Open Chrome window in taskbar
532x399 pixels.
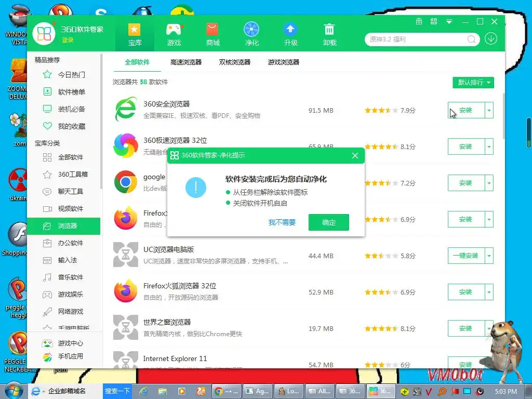tap(228, 391)
